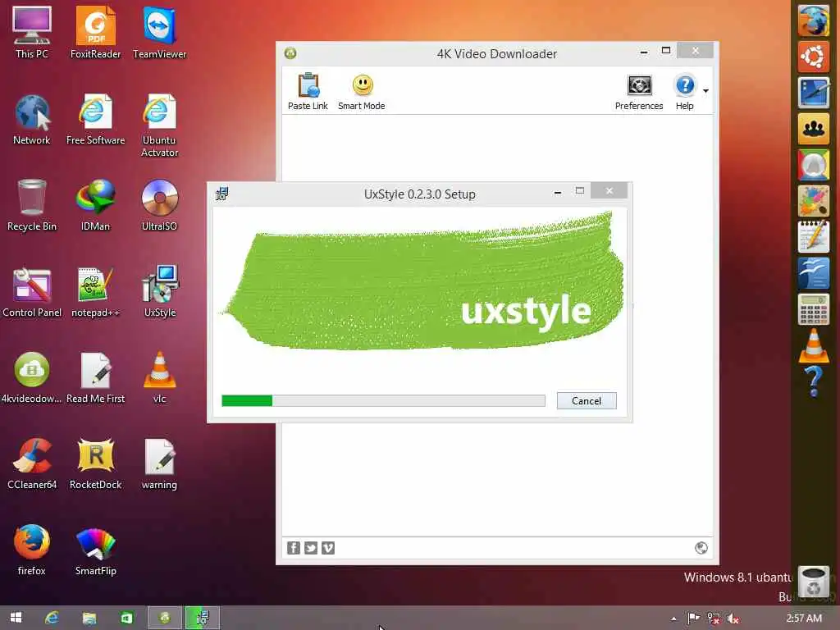Screen dimensions: 840x630
Task: Switch to UxStyle Setup taskbar button
Action: coord(202,618)
